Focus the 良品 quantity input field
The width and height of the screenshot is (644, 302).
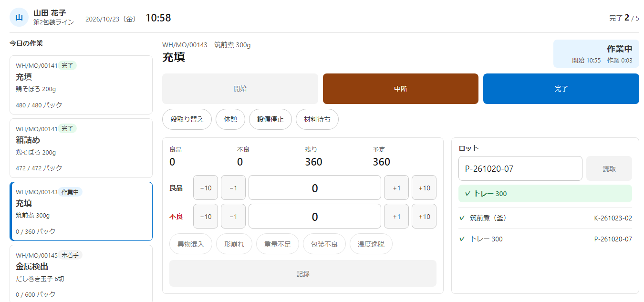(x=315, y=188)
